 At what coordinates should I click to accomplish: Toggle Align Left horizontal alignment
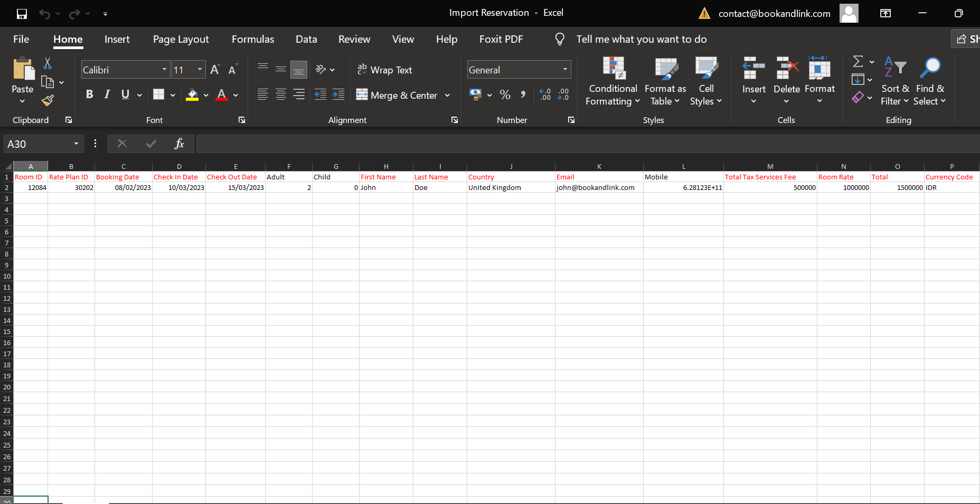263,94
